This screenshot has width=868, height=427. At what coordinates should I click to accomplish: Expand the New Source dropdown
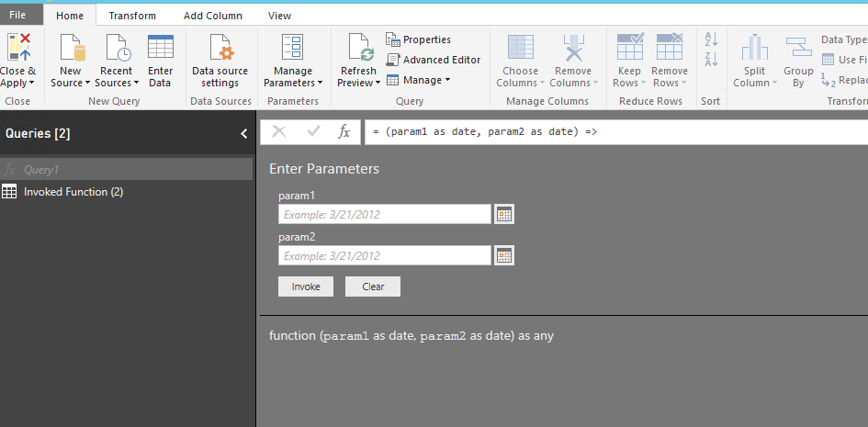click(87, 83)
